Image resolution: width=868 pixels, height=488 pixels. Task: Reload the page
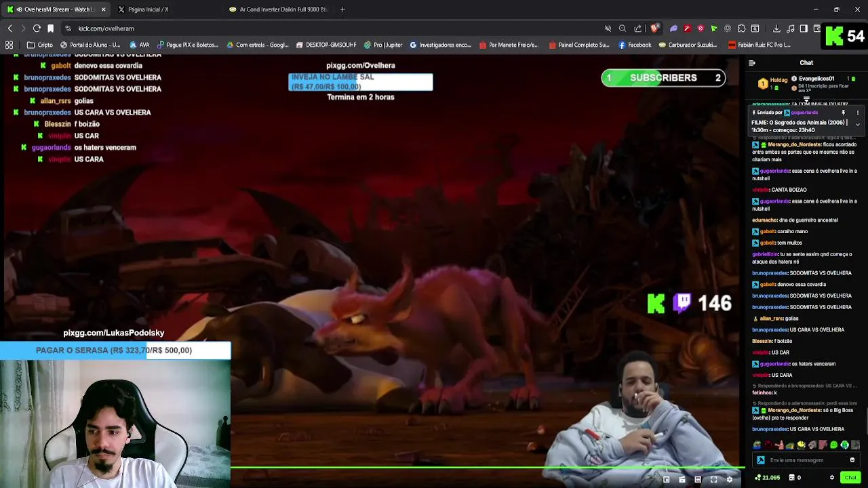pyautogui.click(x=37, y=28)
